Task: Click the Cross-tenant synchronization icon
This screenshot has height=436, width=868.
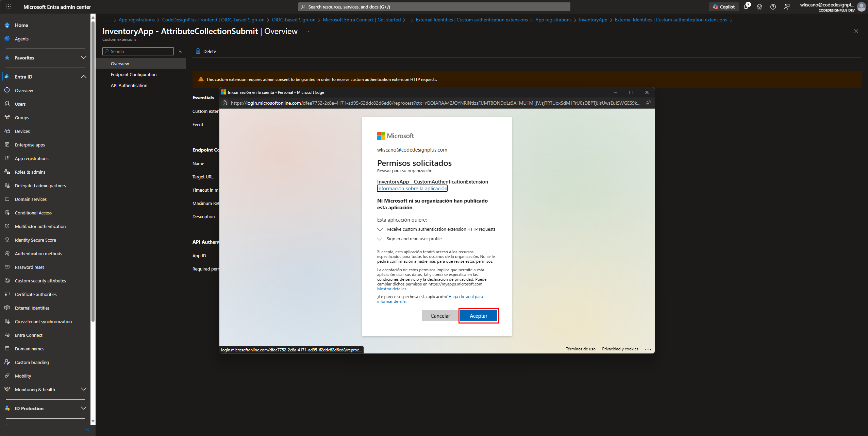Action: click(7, 321)
